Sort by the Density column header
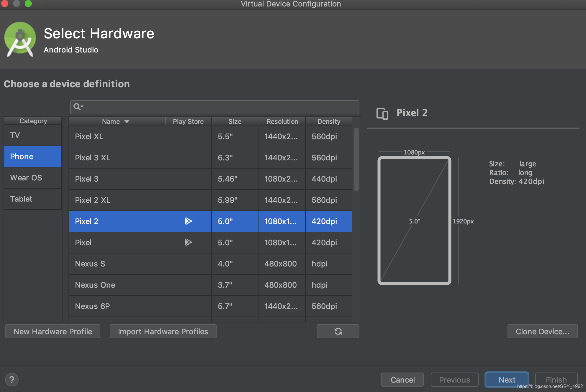Image resolution: width=586 pixels, height=392 pixels. coord(328,121)
